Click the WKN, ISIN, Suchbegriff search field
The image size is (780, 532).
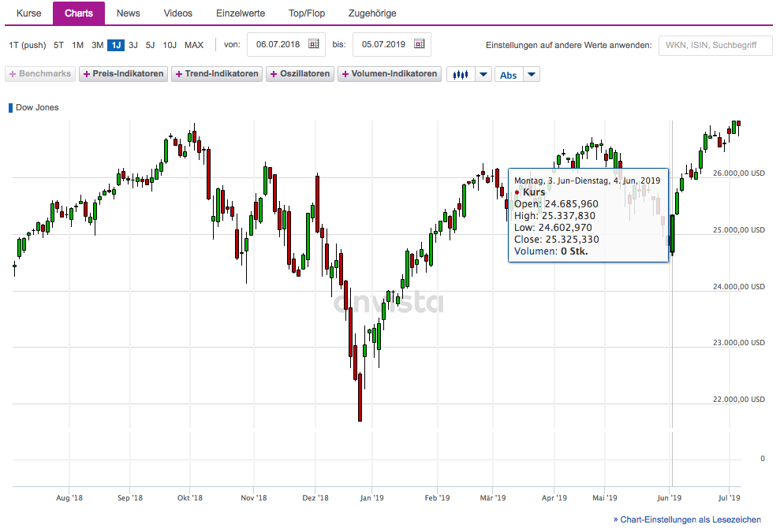tap(715, 45)
